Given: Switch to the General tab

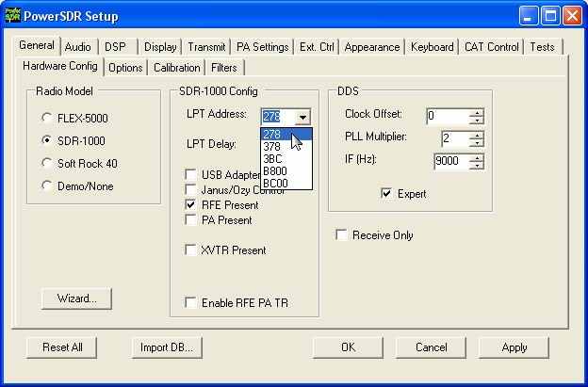Looking at the screenshot, I should [37, 45].
